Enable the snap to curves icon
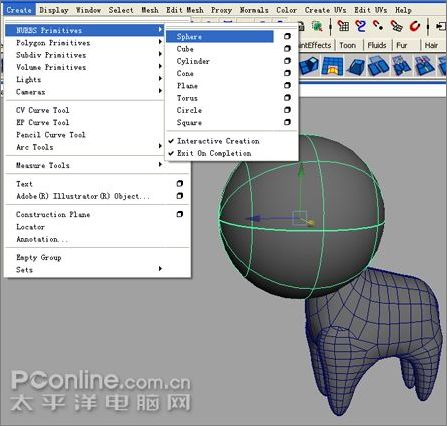The image size is (447, 426). tap(360, 26)
